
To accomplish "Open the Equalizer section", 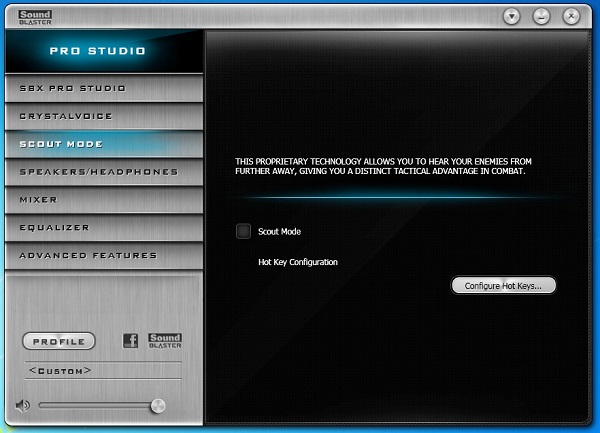I will point(104,228).
